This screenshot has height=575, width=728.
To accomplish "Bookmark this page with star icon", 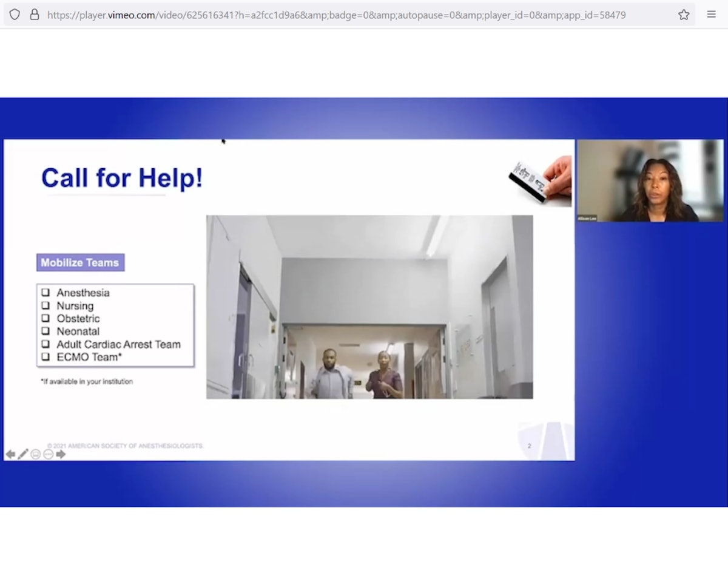I will pyautogui.click(x=684, y=15).
